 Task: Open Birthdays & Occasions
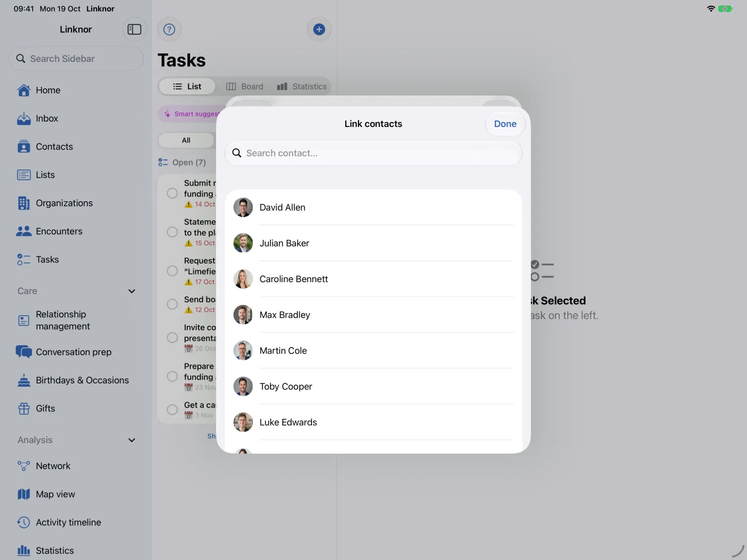coord(76,380)
